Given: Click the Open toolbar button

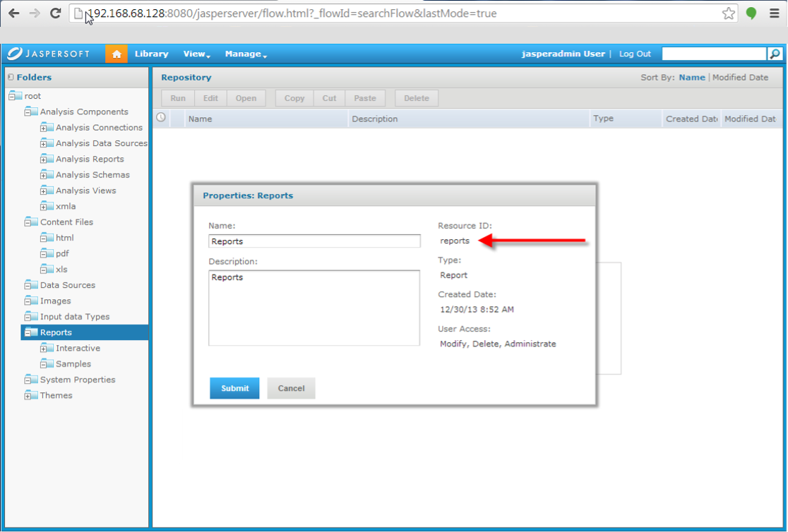Looking at the screenshot, I should point(246,99).
